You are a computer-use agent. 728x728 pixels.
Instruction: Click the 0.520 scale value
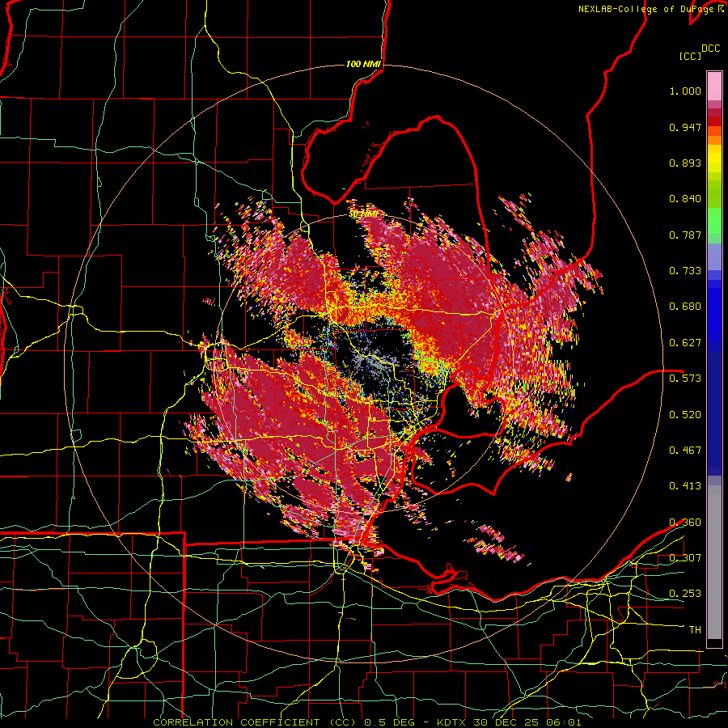[x=685, y=415]
